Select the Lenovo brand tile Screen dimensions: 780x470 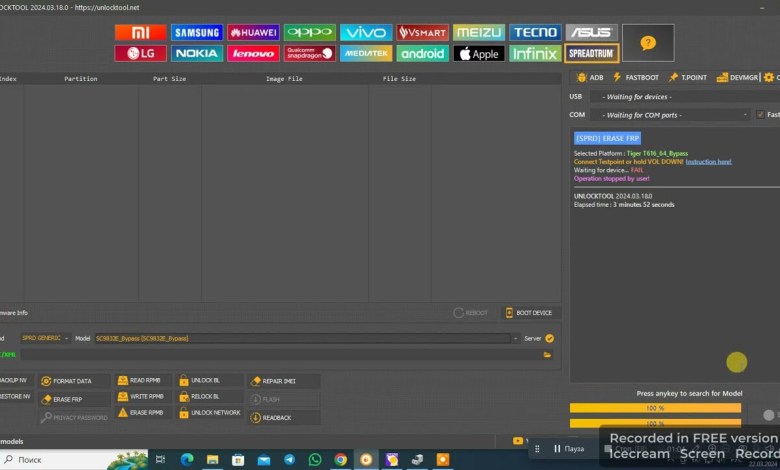point(253,53)
